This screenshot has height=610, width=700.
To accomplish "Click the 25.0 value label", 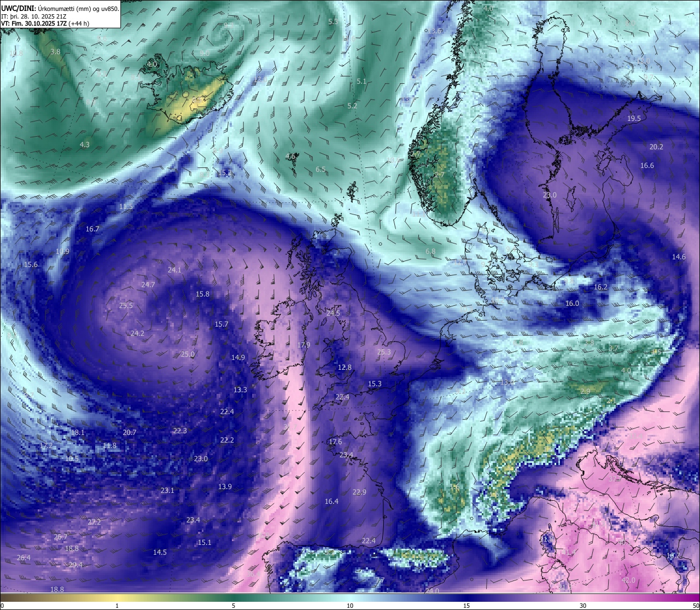I will point(188,355).
